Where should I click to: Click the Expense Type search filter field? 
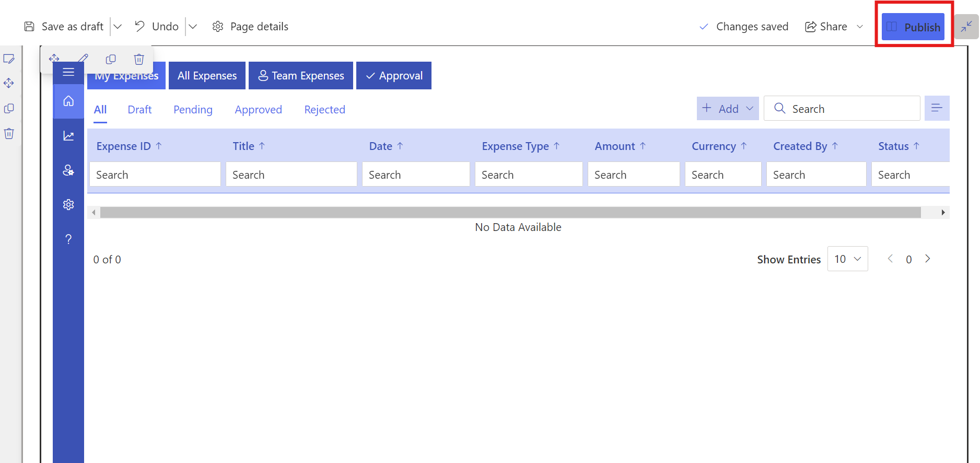point(529,175)
